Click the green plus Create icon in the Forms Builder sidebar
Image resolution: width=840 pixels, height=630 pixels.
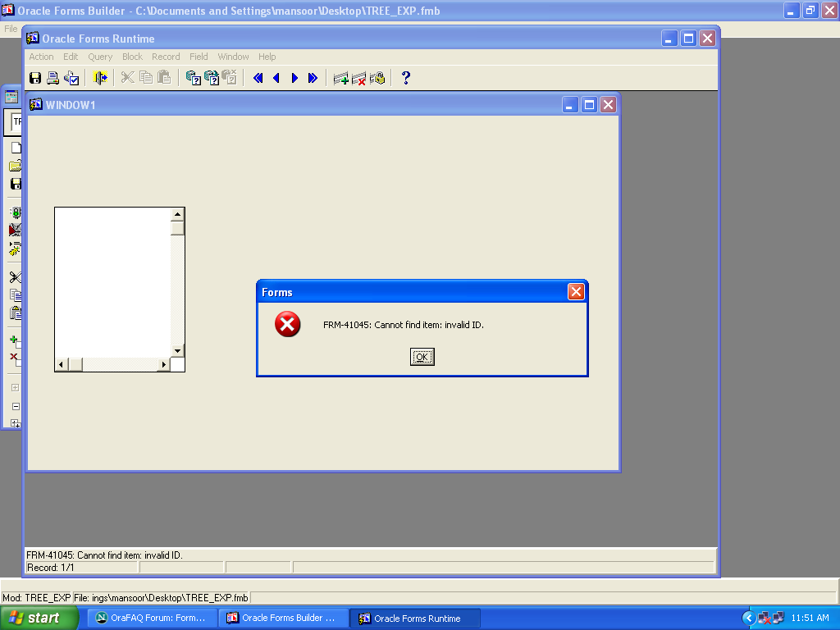tap(15, 340)
